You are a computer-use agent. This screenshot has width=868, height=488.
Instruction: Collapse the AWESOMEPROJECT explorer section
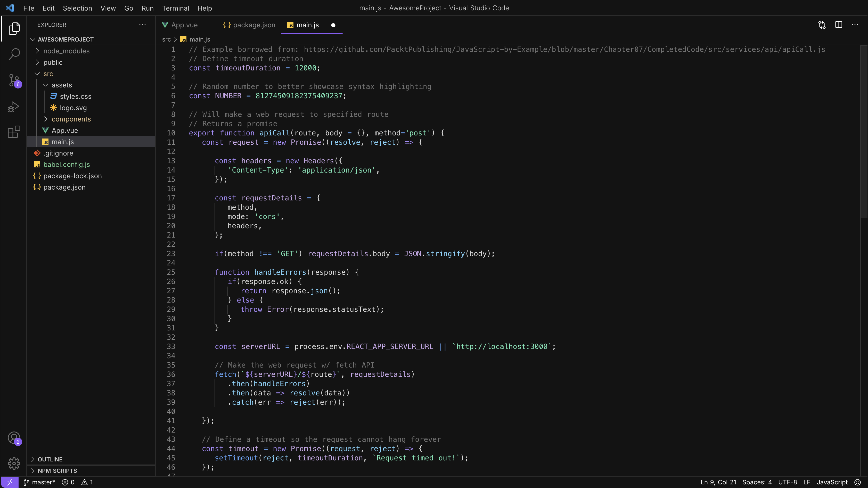[x=66, y=39]
